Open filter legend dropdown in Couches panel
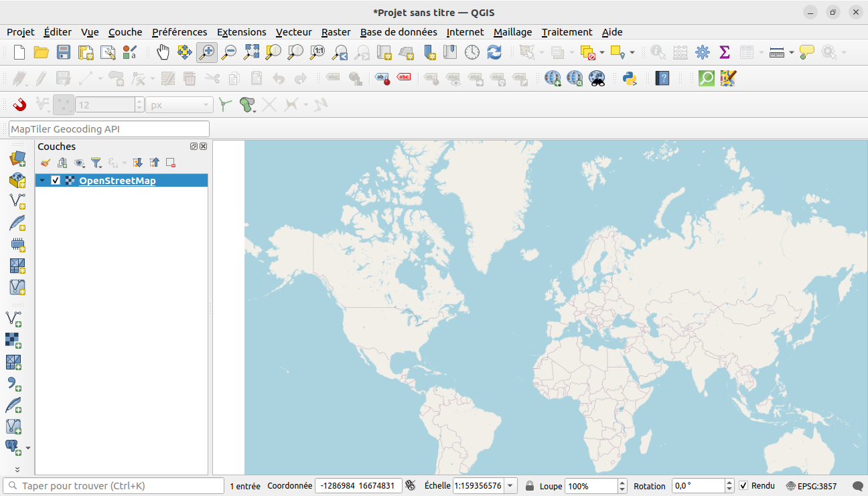Image resolution: width=868 pixels, height=496 pixels. tap(97, 163)
